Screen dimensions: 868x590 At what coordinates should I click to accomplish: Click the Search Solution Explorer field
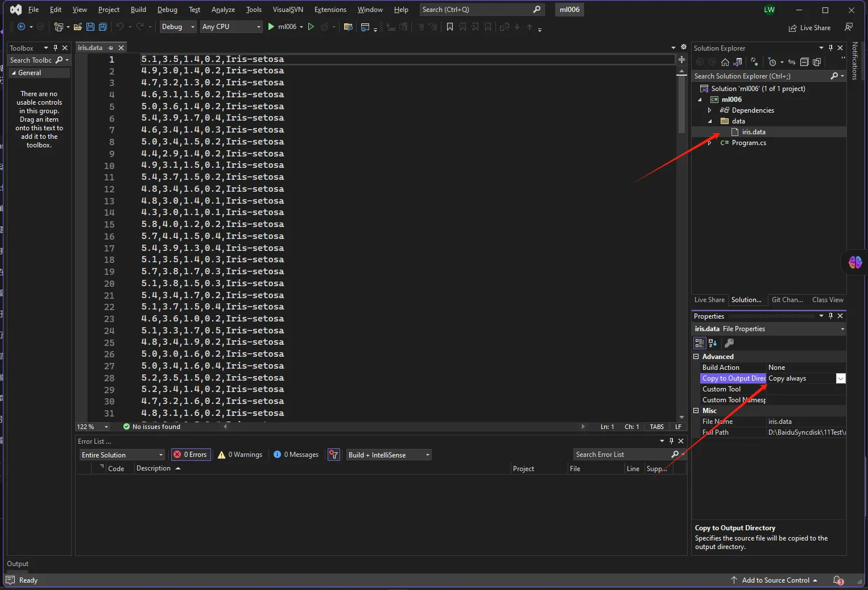tap(760, 76)
